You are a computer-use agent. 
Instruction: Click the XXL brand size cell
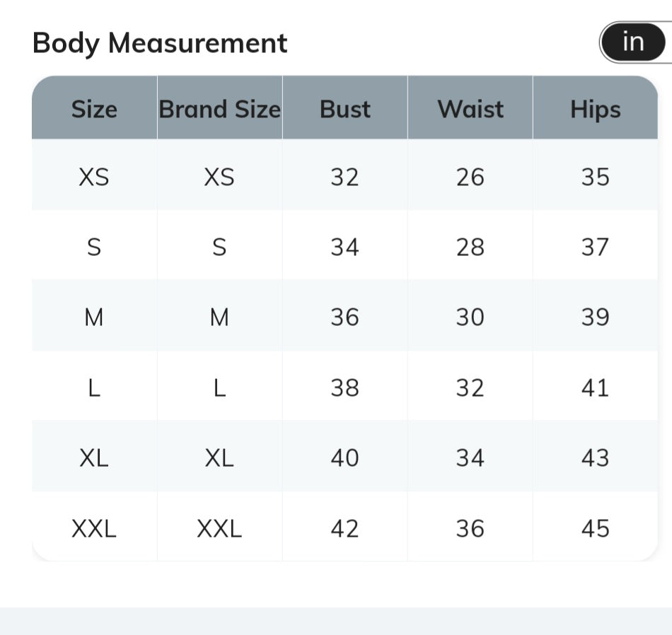[x=219, y=528]
